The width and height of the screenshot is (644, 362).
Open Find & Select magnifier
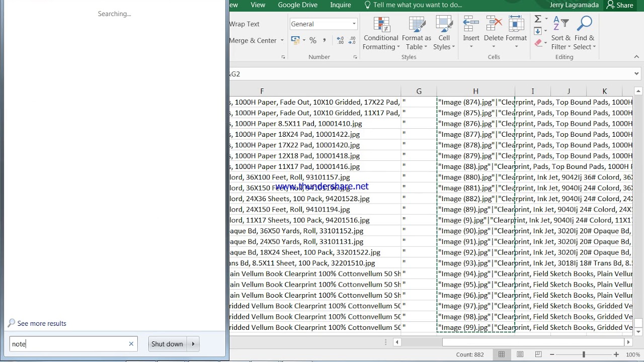pyautogui.click(x=584, y=33)
